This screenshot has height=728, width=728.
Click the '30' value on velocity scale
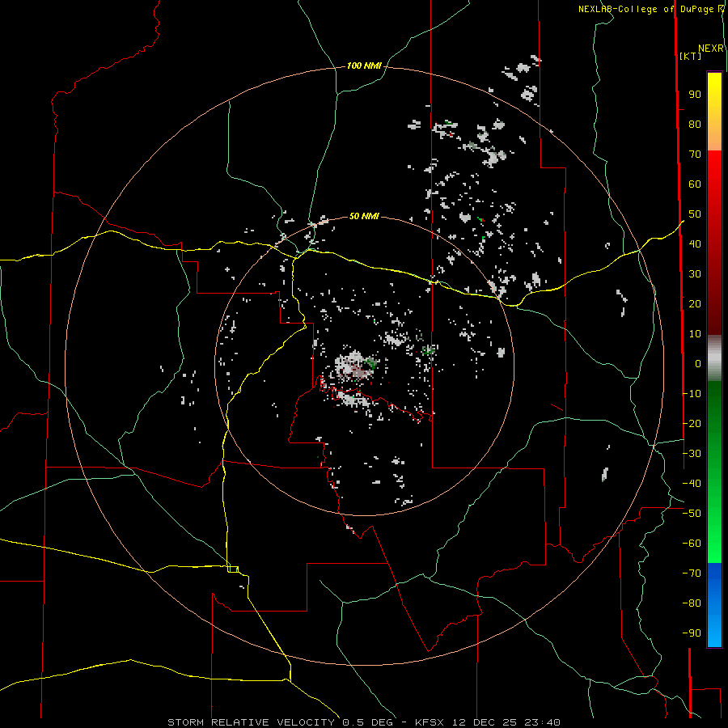(x=695, y=274)
